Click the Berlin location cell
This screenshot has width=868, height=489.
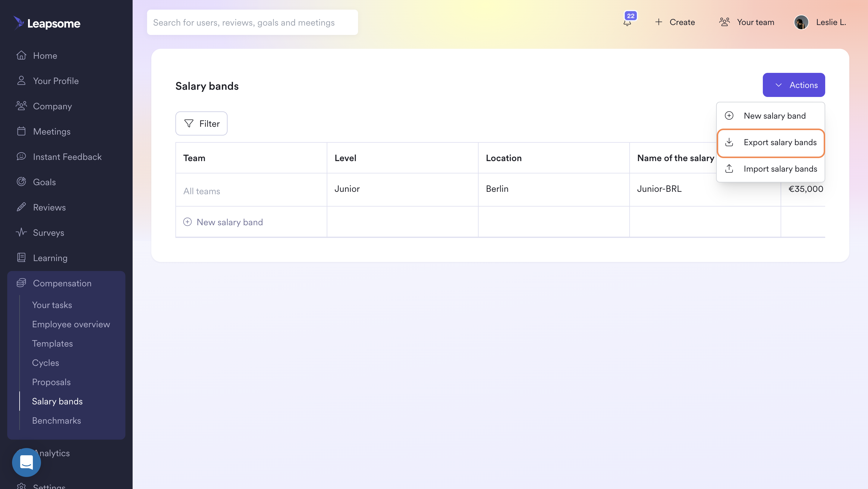(x=554, y=189)
